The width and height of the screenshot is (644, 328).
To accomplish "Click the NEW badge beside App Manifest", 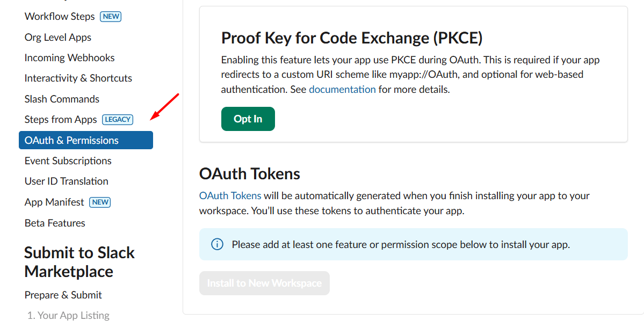I will click(100, 202).
